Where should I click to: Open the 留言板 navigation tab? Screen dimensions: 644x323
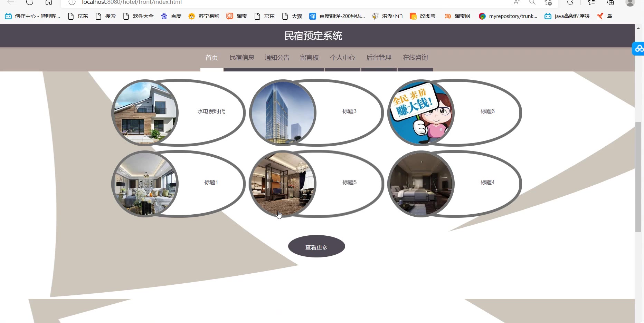(x=309, y=58)
